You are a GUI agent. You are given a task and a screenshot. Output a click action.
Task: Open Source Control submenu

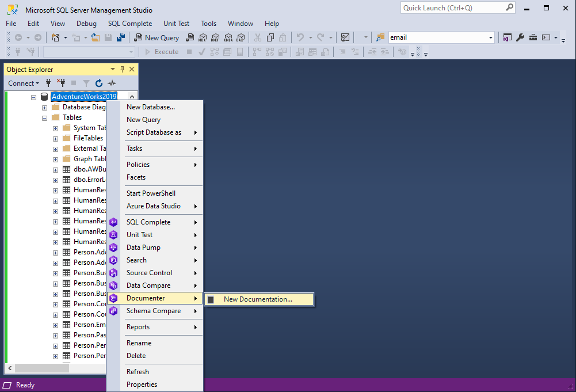click(x=155, y=273)
